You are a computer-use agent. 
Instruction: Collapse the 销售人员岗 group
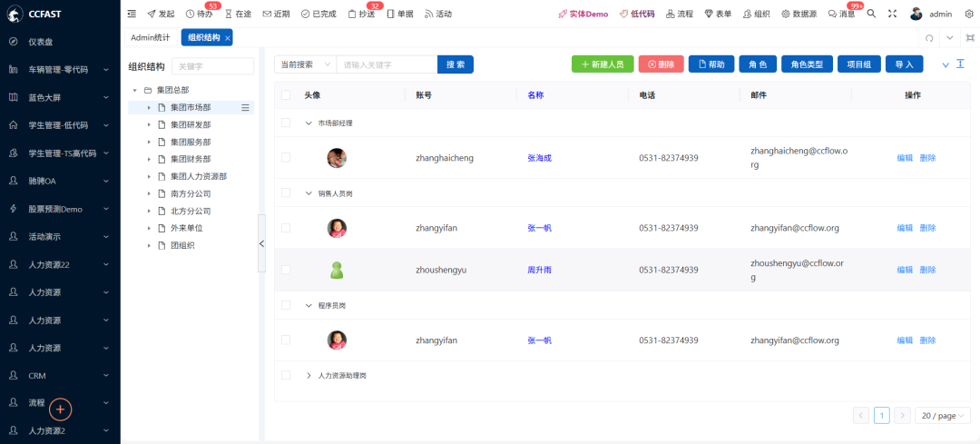[309, 193]
